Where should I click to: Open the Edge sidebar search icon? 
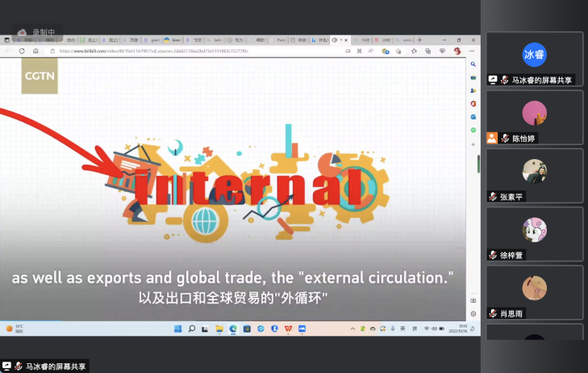coord(473,64)
